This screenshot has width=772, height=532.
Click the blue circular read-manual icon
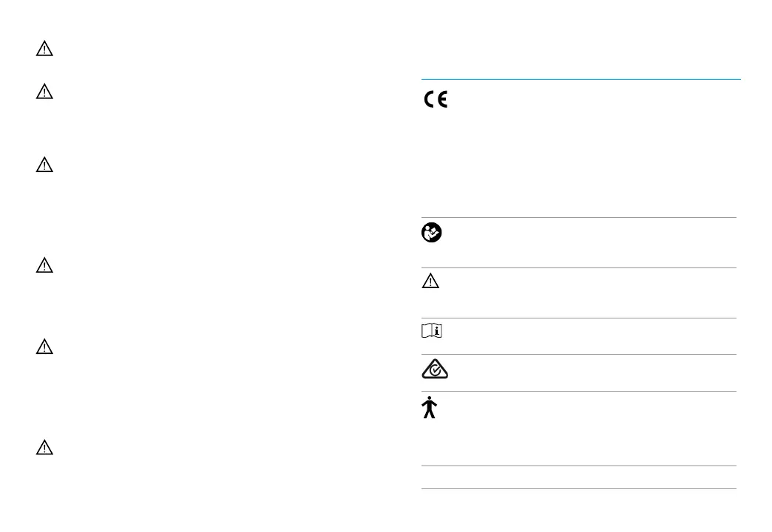431,232
